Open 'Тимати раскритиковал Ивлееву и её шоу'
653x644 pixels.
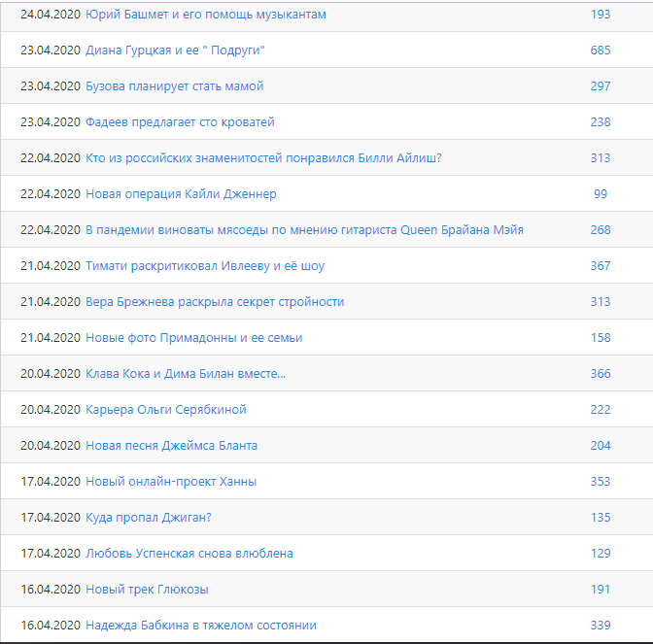tap(205, 266)
